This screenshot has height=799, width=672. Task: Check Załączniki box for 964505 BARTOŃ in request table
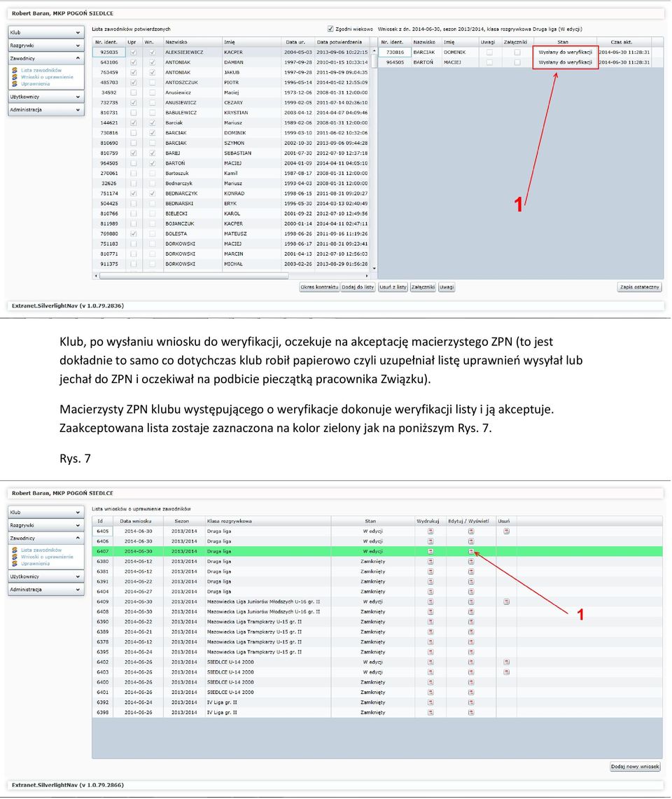click(517, 62)
